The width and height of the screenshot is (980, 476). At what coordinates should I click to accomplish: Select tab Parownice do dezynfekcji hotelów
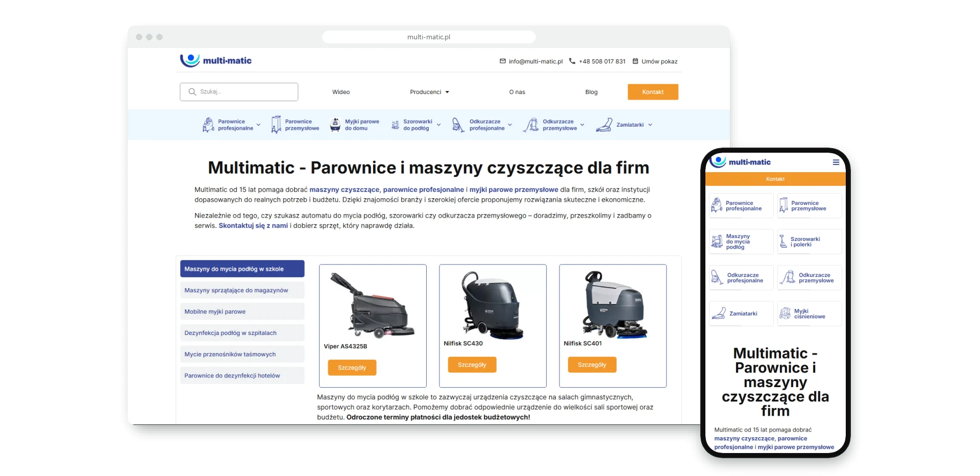pyautogui.click(x=242, y=375)
